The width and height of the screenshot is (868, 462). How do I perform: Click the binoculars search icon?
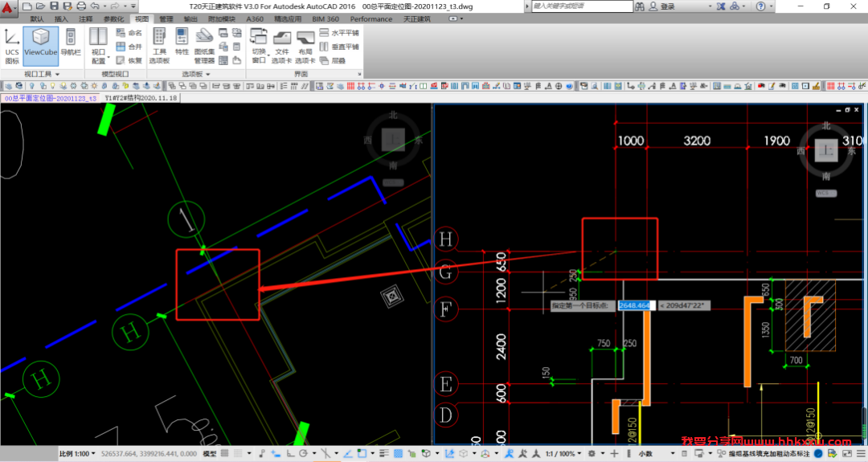pyautogui.click(x=640, y=6)
